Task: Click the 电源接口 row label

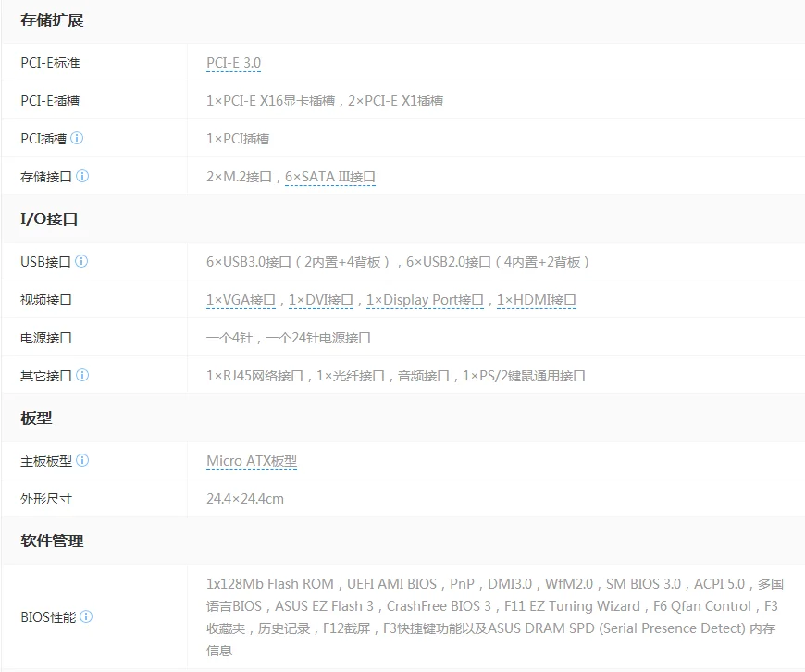Action: click(45, 338)
